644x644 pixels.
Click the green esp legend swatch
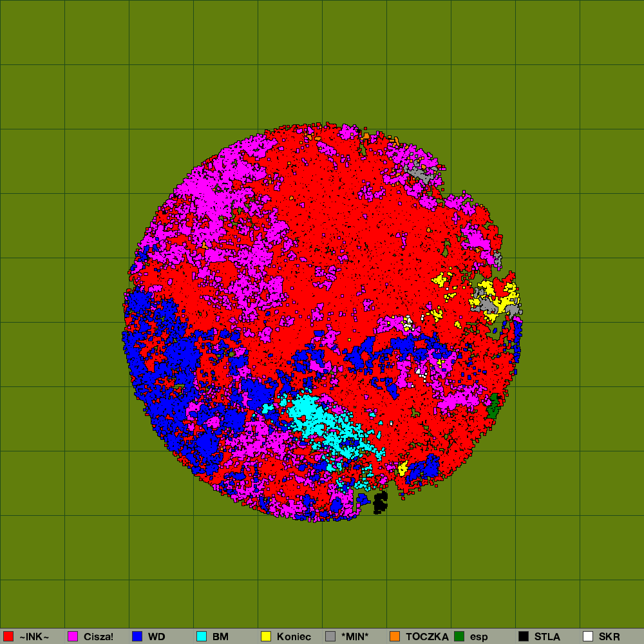point(459,636)
